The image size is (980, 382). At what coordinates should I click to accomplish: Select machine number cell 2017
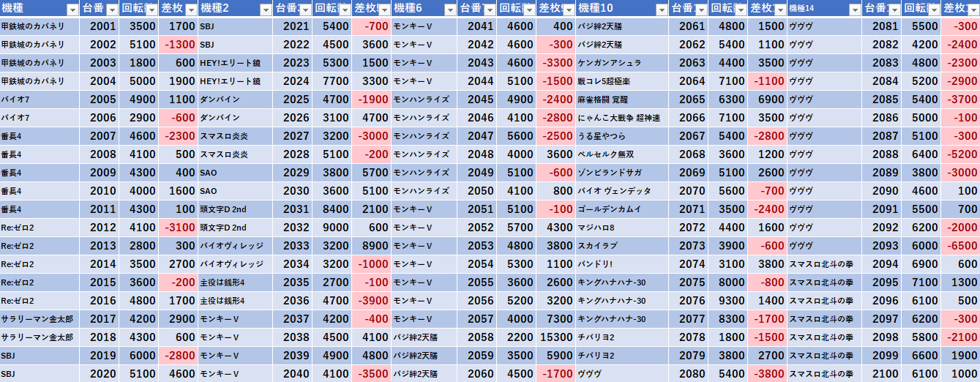tap(100, 319)
